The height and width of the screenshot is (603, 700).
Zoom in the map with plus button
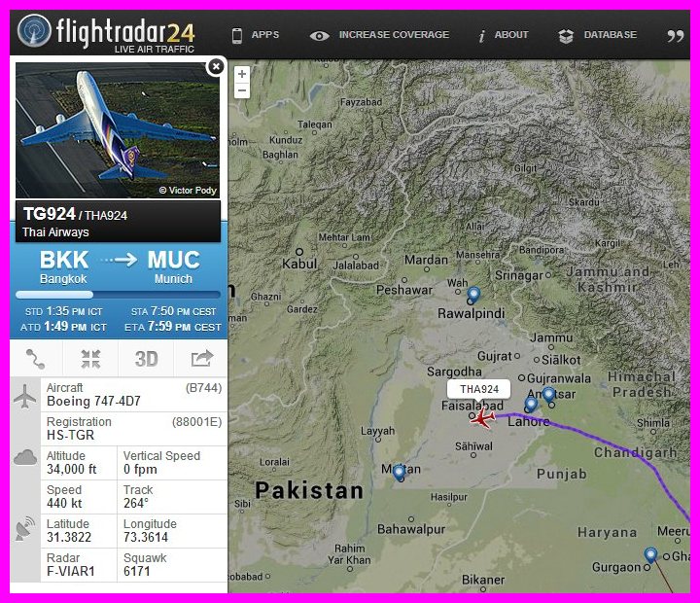242,74
